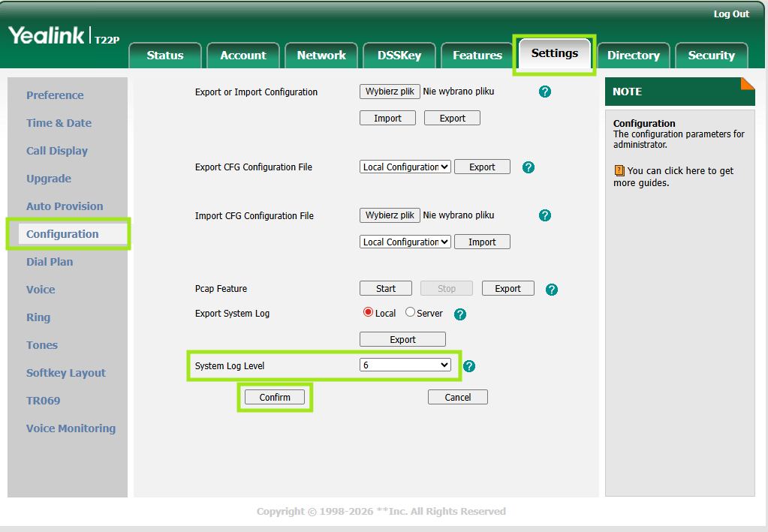This screenshot has height=532, width=768.
Task: Start the Pcap Feature capture
Action: (x=385, y=289)
